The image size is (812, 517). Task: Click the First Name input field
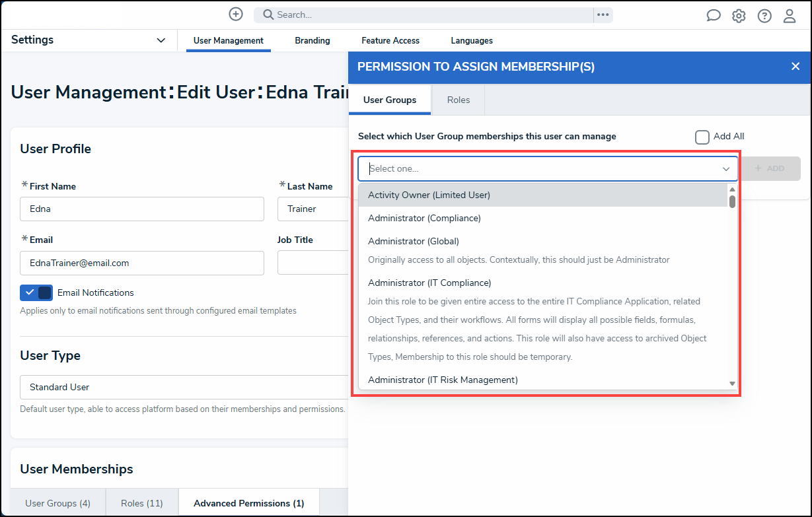142,209
